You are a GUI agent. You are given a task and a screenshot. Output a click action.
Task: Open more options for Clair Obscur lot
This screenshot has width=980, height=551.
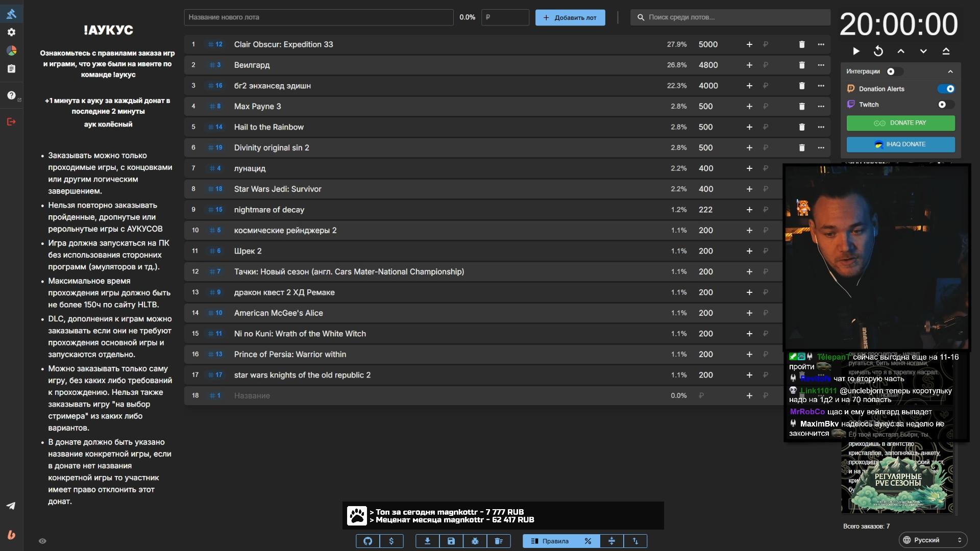click(x=821, y=44)
